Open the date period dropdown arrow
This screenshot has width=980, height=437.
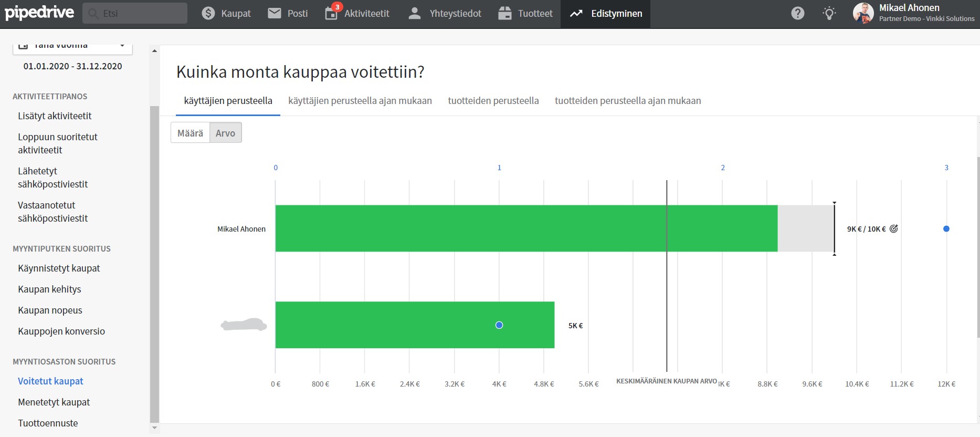point(122,46)
